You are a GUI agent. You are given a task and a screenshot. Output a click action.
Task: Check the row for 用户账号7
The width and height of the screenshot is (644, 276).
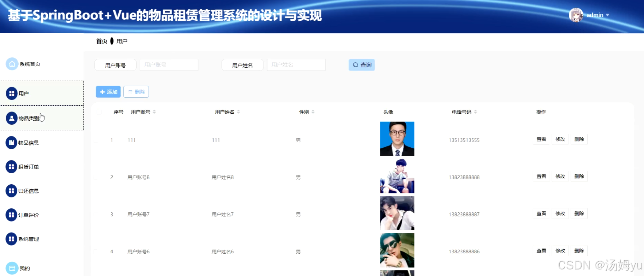(95, 214)
